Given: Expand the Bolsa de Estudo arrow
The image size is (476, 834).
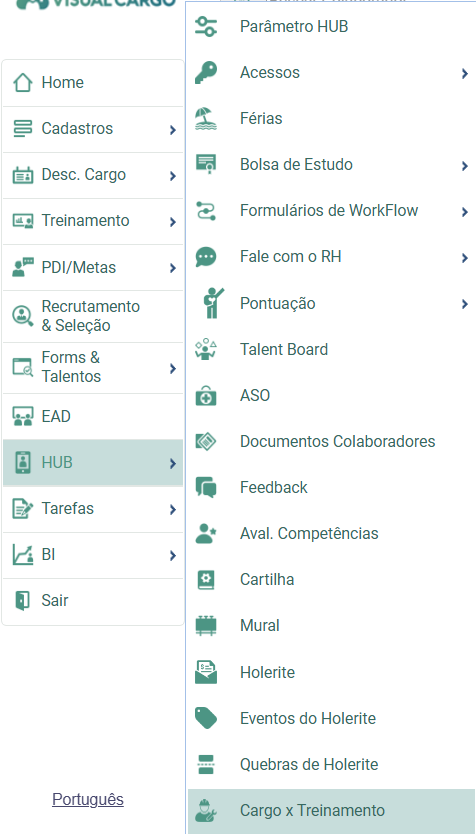Looking at the screenshot, I should (x=465, y=166).
